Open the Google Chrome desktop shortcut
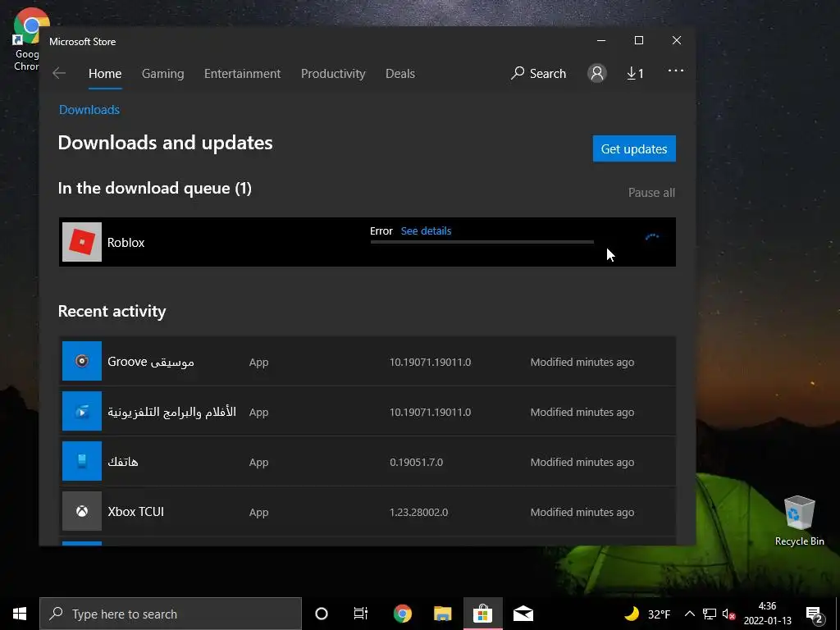Viewport: 840px width, 630px height. [27, 40]
